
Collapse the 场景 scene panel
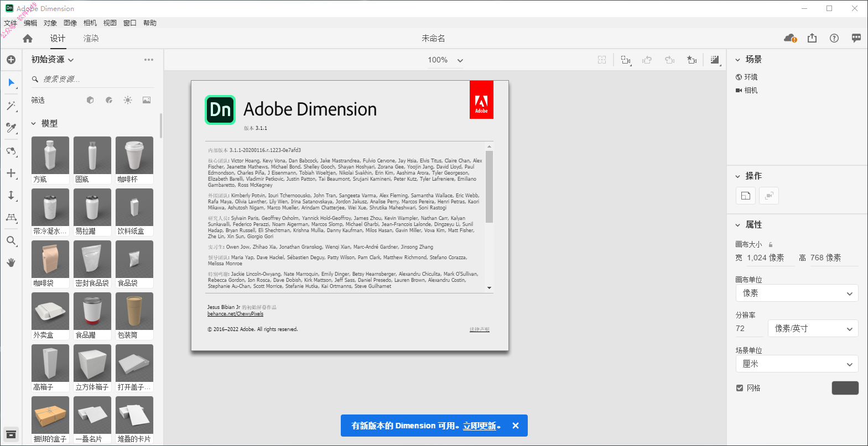tap(737, 60)
